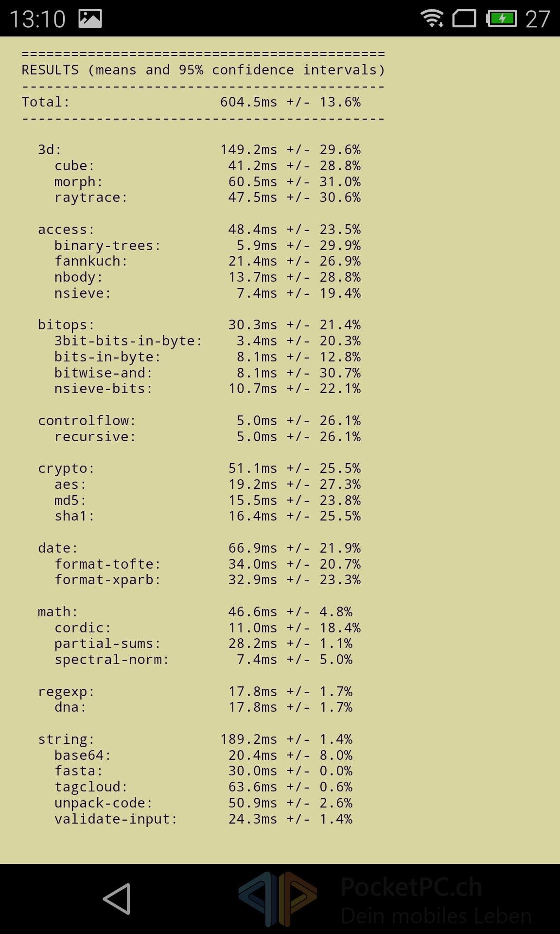Viewport: 560px width, 934px height.
Task: Tap the binary-trees result line
Action: point(208,245)
